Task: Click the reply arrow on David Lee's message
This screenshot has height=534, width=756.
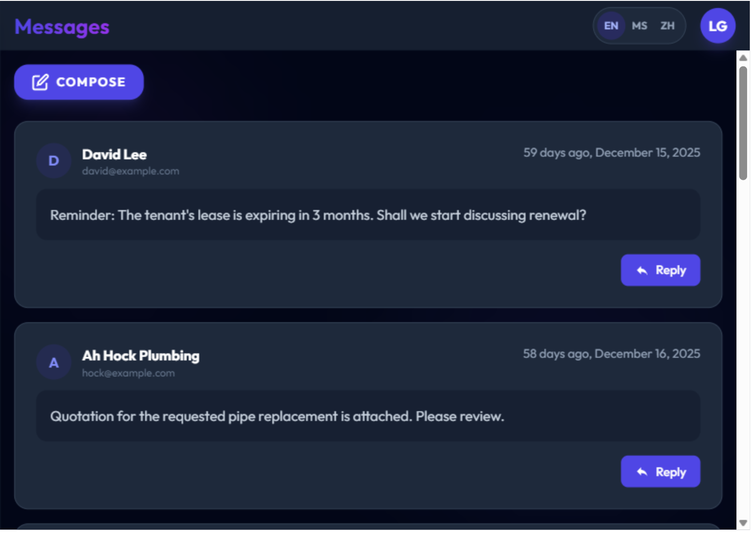Action: (x=642, y=270)
